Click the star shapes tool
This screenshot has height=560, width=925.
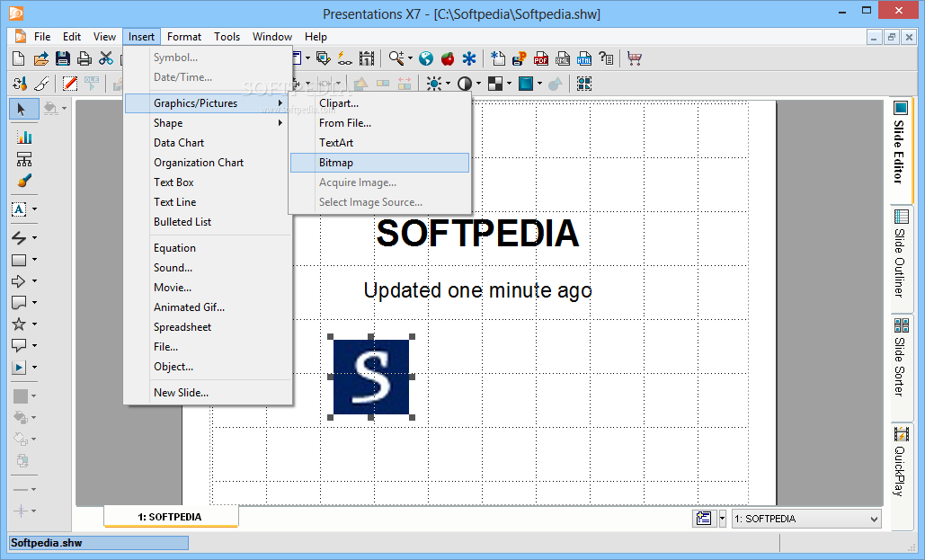pyautogui.click(x=19, y=324)
